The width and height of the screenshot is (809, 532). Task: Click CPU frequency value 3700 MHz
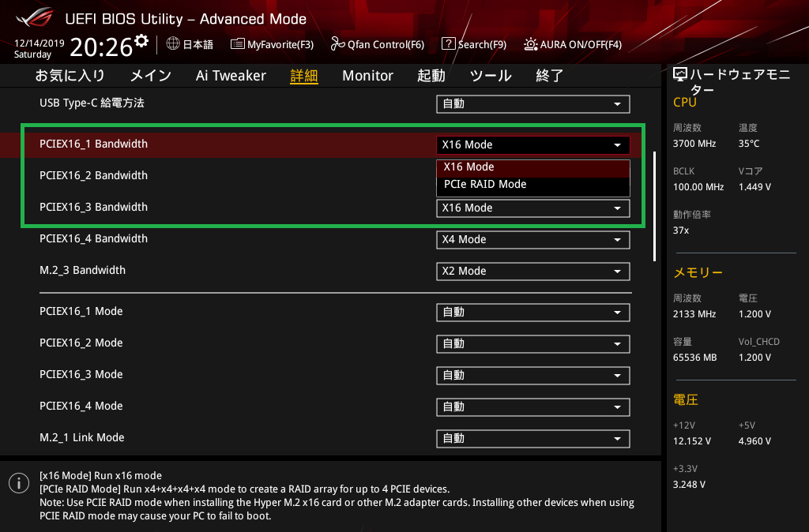694,144
